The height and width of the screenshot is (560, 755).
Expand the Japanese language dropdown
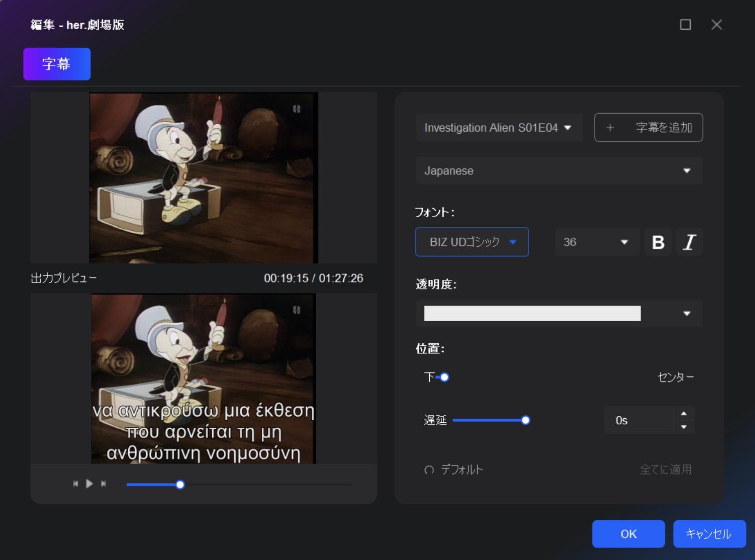(559, 170)
